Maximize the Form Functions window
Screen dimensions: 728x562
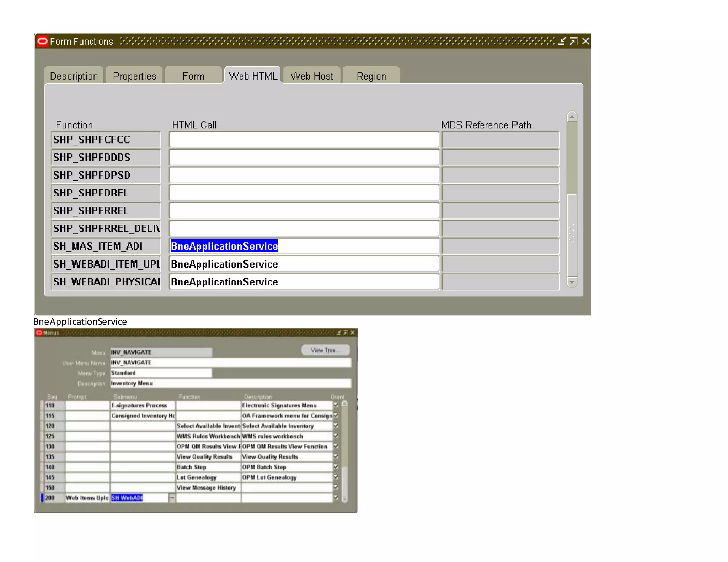tap(573, 41)
